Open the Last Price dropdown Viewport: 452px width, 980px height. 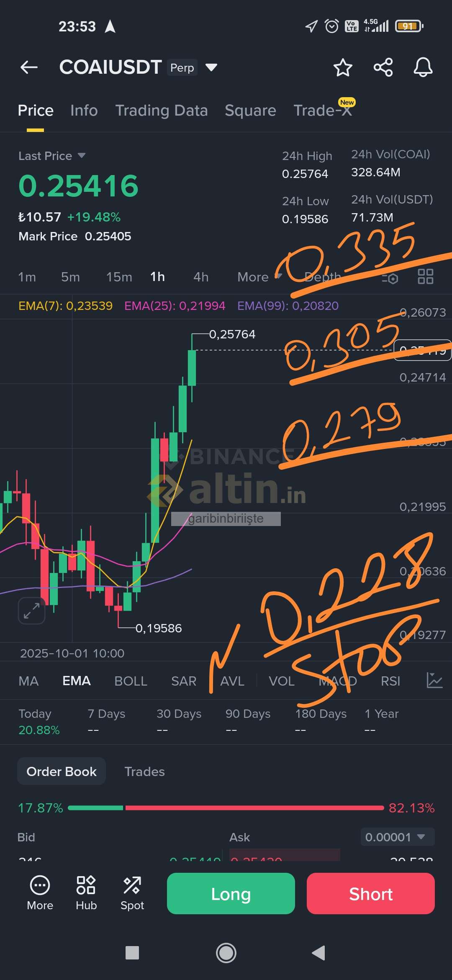[52, 156]
